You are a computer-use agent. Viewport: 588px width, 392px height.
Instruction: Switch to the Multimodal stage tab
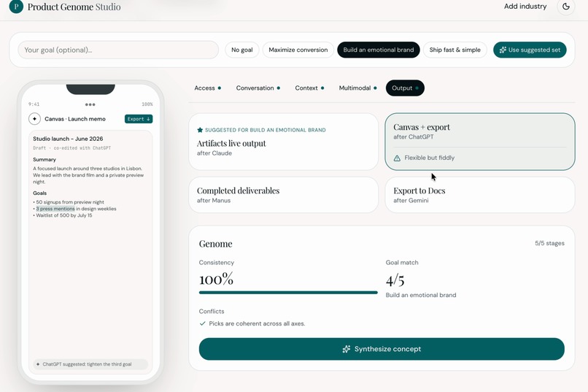(357, 88)
